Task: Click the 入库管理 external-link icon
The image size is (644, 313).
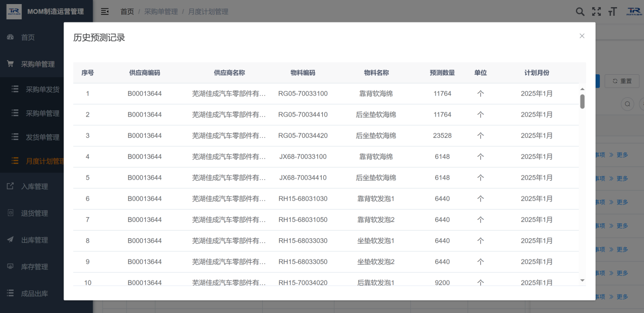Action: tap(10, 186)
